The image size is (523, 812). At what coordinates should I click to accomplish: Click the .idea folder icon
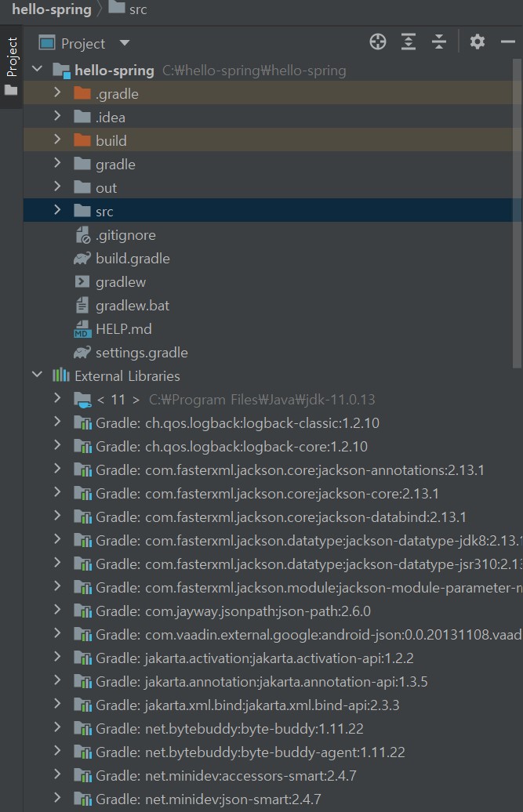coord(82,117)
